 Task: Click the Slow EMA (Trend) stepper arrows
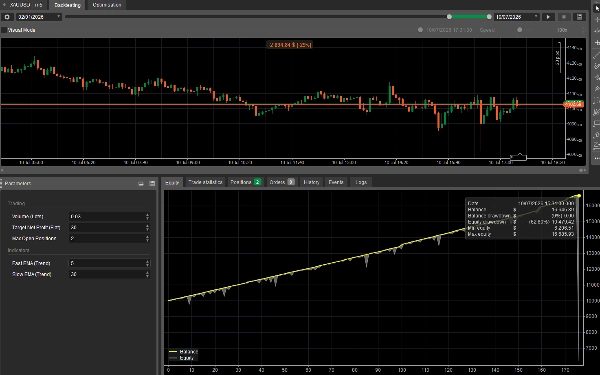147,274
